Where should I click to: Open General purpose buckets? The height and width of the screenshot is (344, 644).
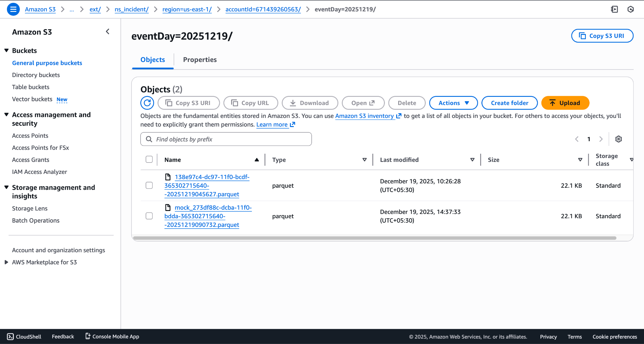47,63
